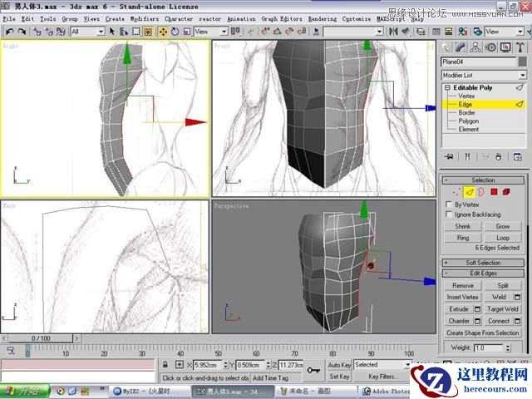Click the pin stack icon

point(450,156)
